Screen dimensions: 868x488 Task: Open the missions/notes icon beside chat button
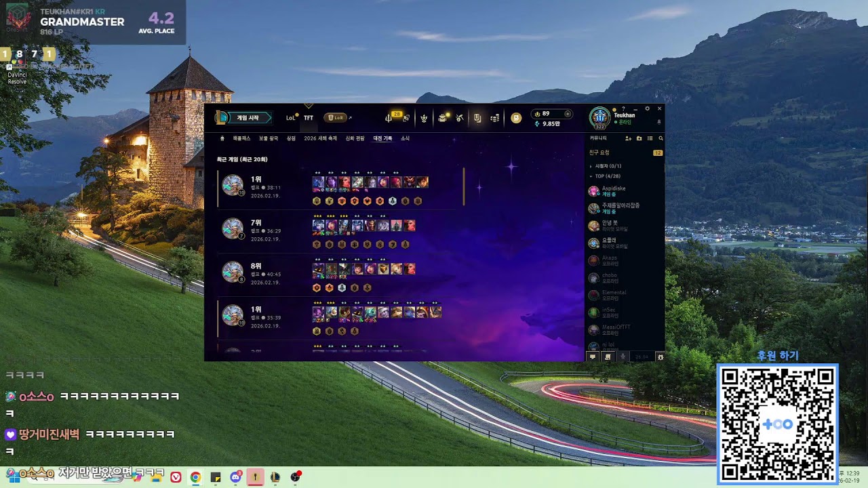tap(608, 357)
